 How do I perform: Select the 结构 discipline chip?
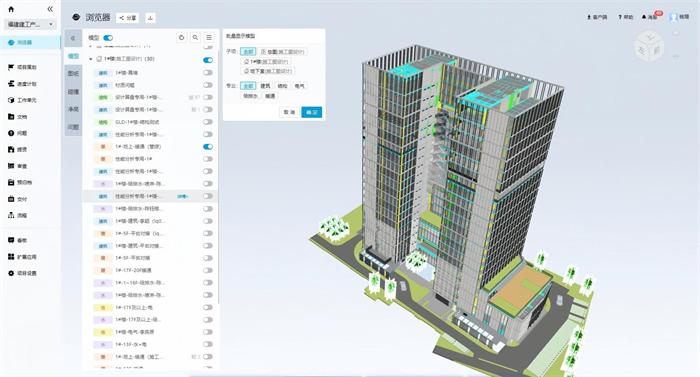(x=282, y=86)
